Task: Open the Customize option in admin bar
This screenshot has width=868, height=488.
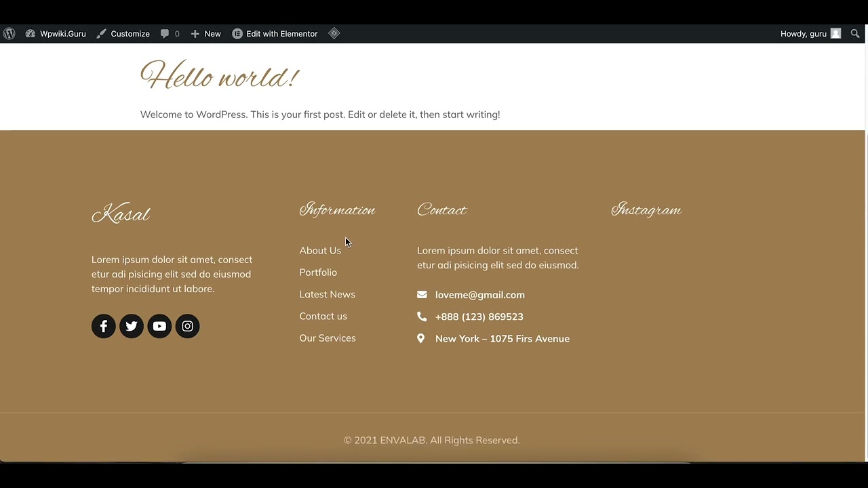Action: tap(123, 33)
